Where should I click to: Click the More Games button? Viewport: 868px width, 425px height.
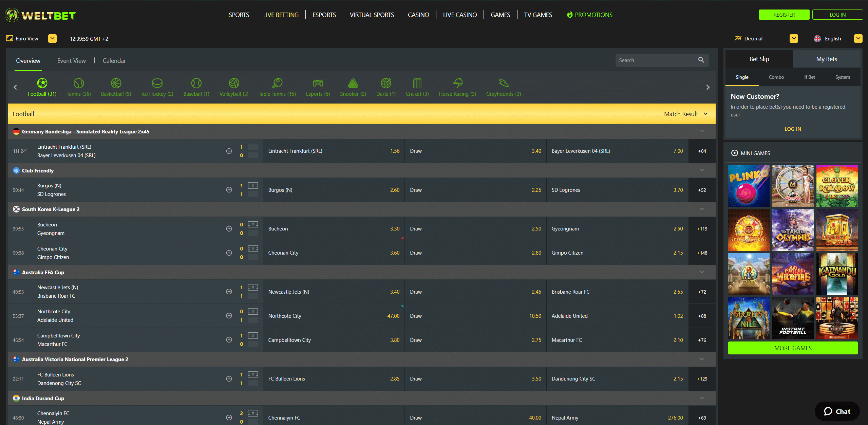pyautogui.click(x=793, y=348)
